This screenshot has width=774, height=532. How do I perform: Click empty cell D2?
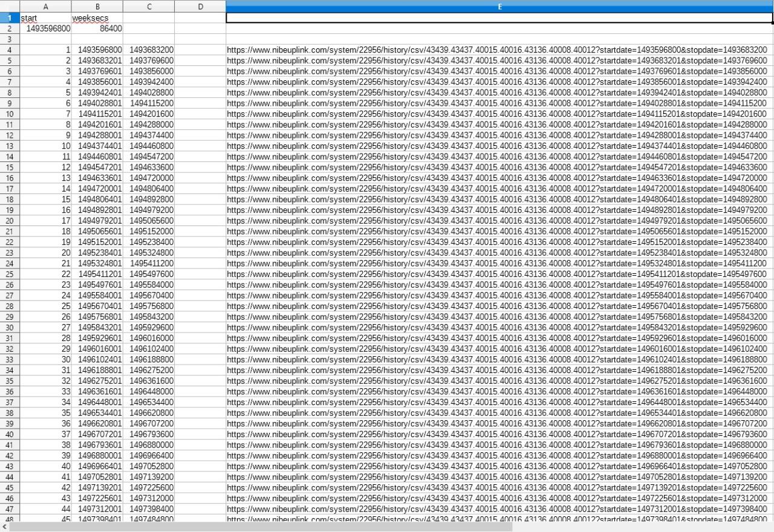click(200, 28)
